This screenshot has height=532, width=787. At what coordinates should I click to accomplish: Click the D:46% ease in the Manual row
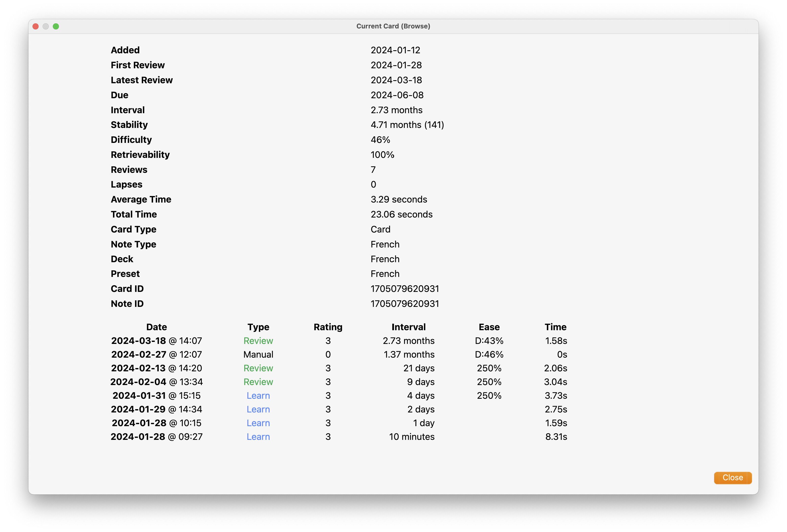[x=489, y=354]
